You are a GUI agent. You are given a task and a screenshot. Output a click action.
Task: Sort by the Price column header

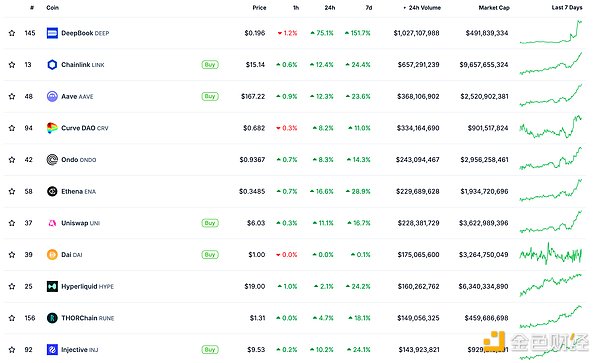point(259,8)
